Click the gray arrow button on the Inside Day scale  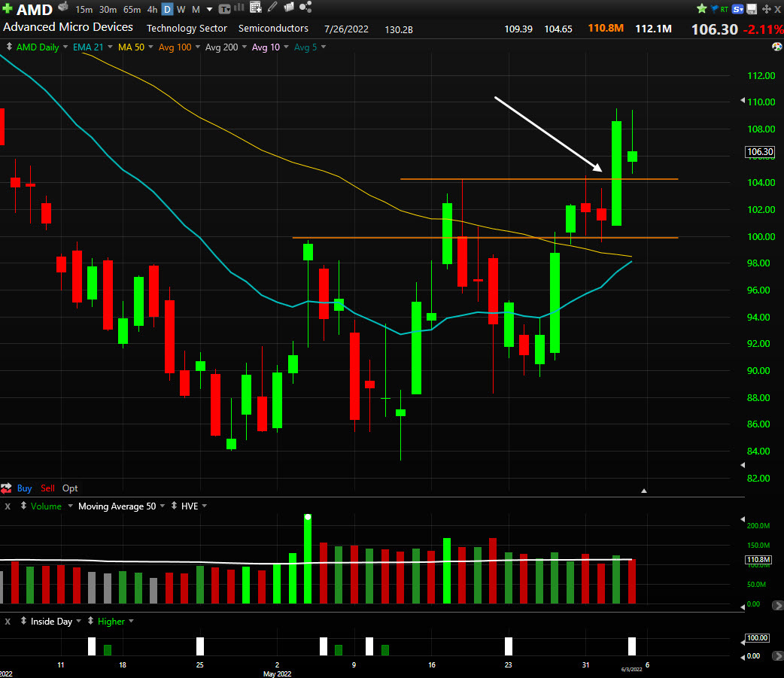tap(778, 655)
